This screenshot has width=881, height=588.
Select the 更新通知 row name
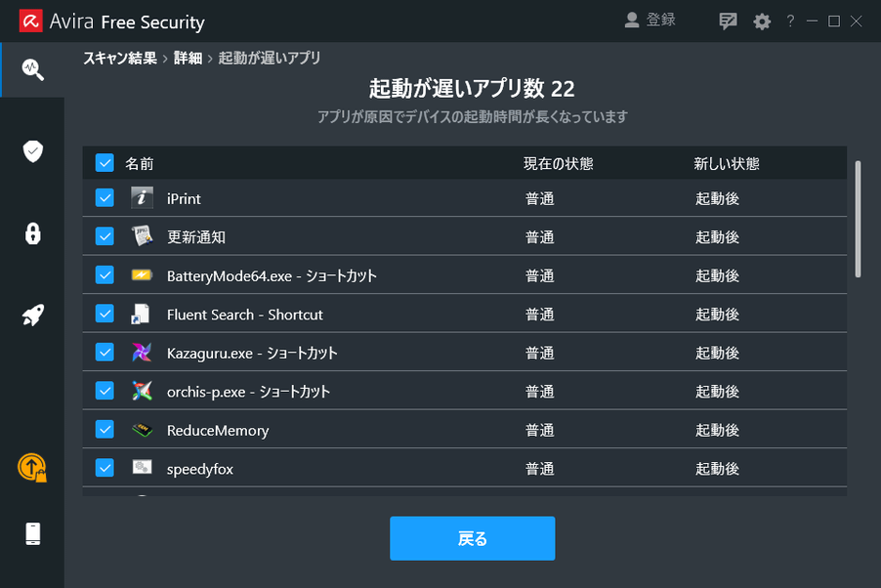[x=196, y=237]
